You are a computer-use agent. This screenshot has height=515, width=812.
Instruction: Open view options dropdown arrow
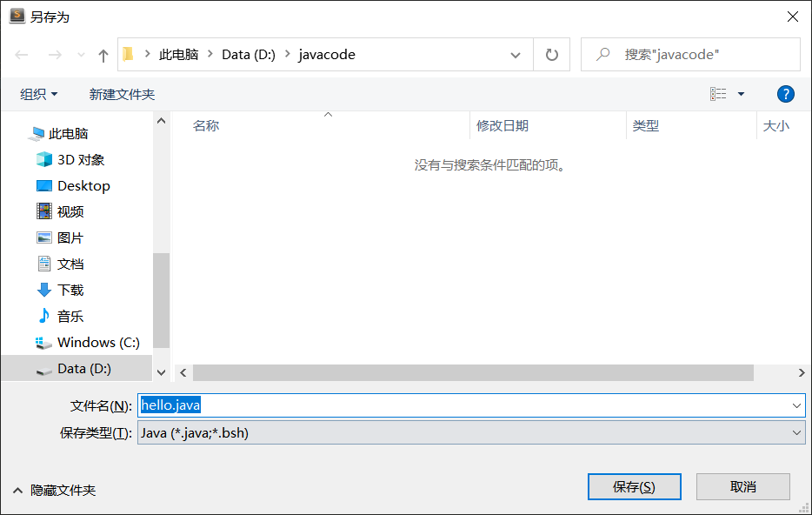[741, 94]
